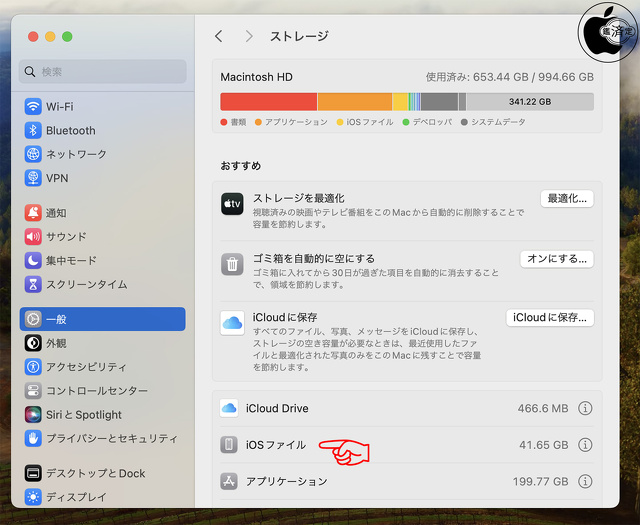The image size is (640, 525).
Task: Click the 41.65 GB size value
Action: [x=544, y=445]
